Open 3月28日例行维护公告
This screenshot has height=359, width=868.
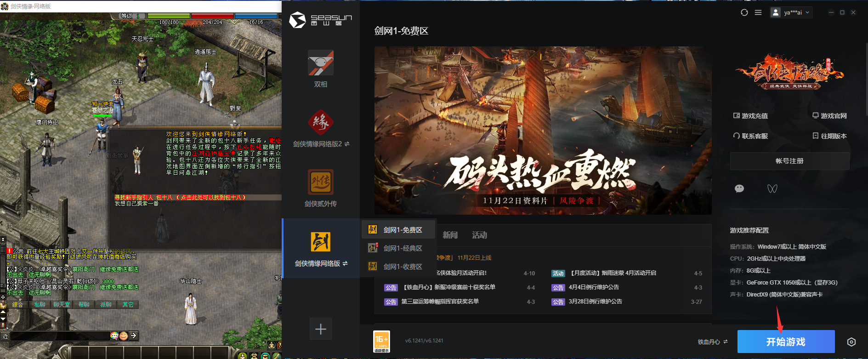click(x=595, y=302)
